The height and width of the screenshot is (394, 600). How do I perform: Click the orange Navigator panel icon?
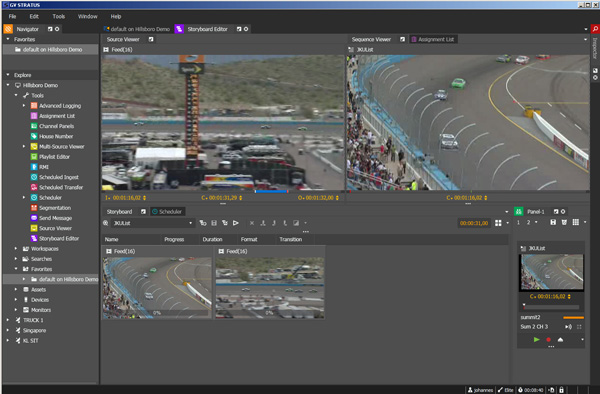click(8, 29)
